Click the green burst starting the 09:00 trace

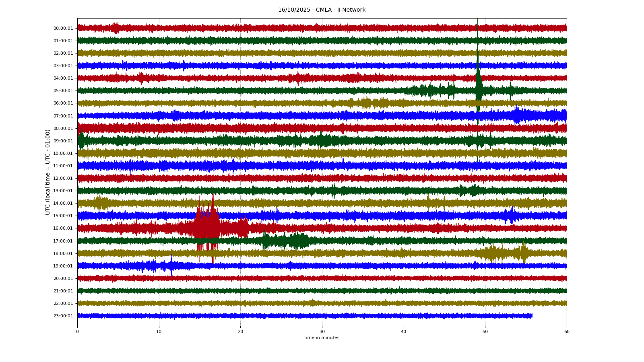point(81,141)
